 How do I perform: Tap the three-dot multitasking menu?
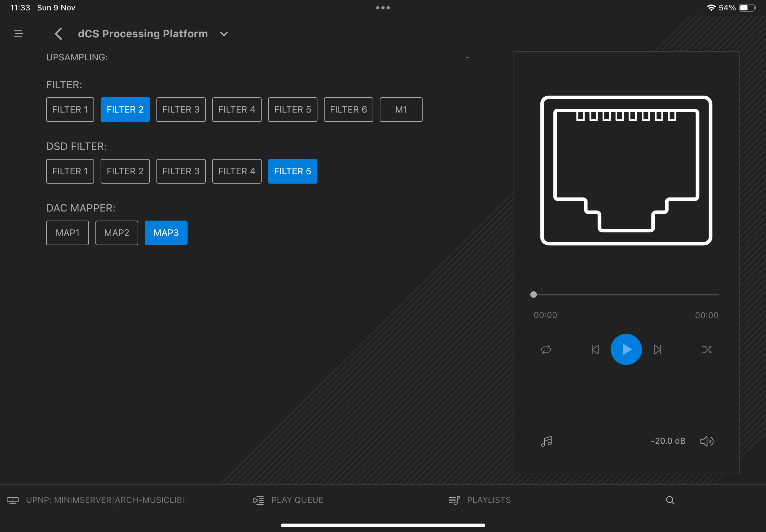coord(383,8)
